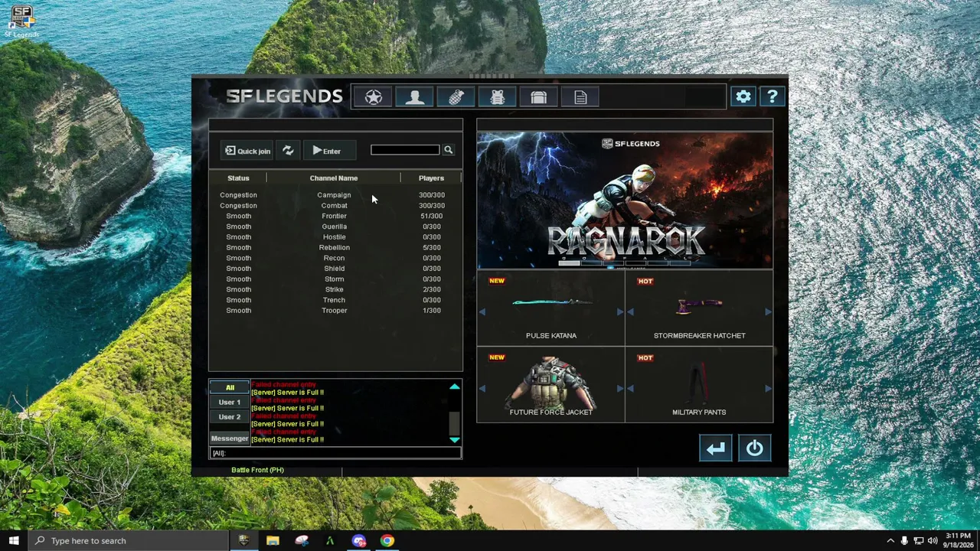Switch chat to the User 2 tab
This screenshot has height=551, width=980.
point(230,416)
